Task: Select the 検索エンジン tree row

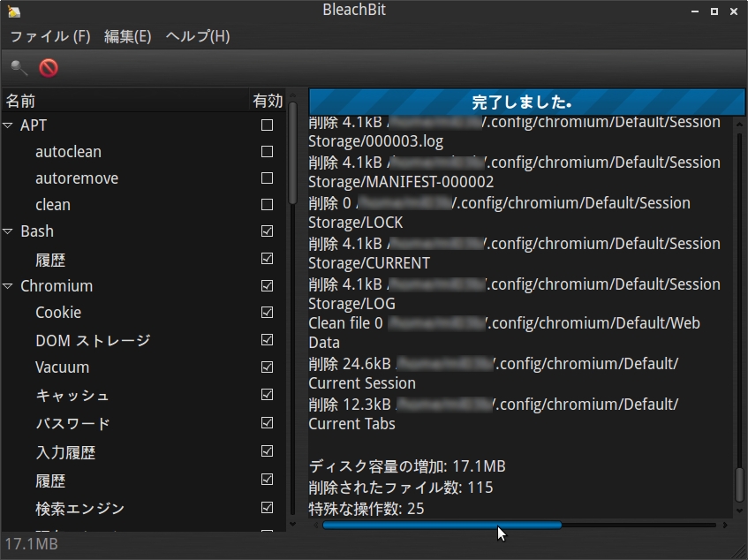Action: click(x=143, y=509)
